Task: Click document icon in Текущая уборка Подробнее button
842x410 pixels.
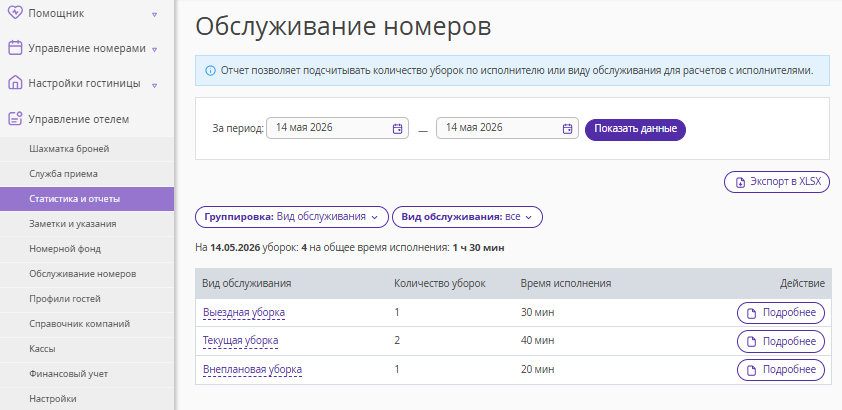Action: click(x=752, y=341)
